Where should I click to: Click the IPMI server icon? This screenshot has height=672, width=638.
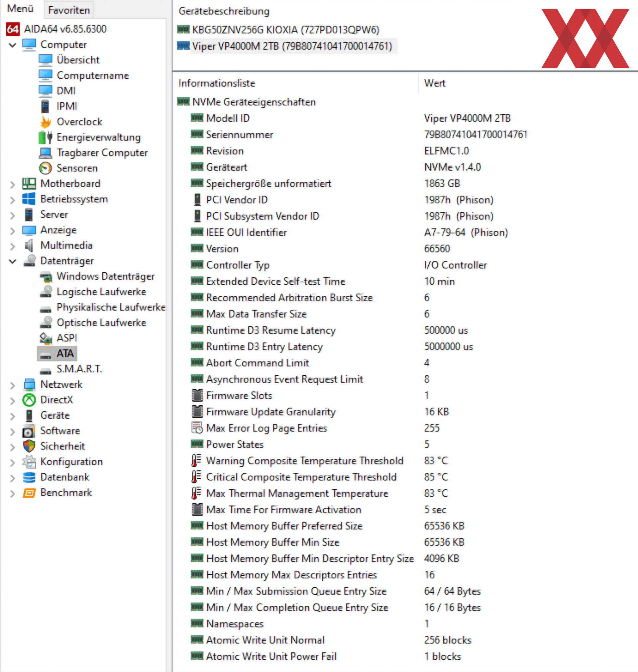(45, 106)
